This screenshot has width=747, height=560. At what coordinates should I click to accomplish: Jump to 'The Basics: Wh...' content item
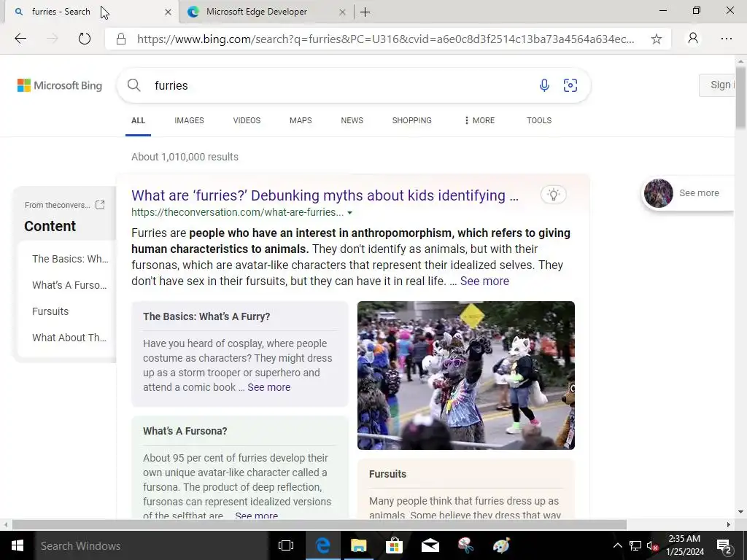pyautogui.click(x=70, y=259)
